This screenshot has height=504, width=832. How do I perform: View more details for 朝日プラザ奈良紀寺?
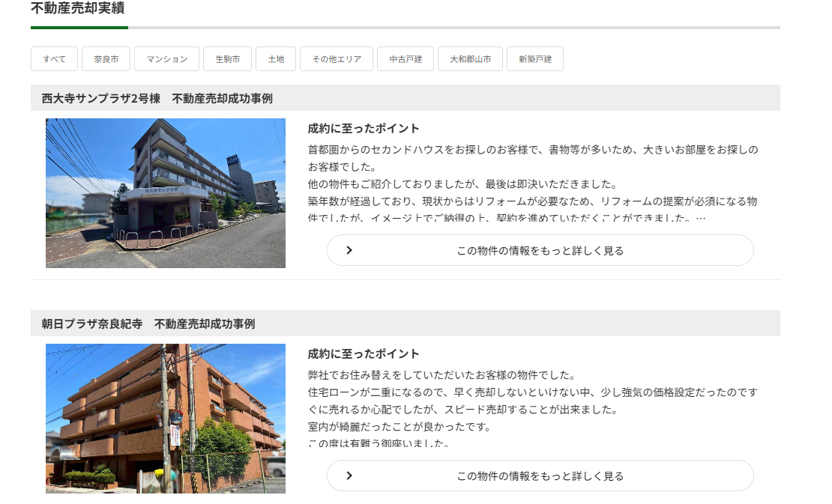point(540,476)
